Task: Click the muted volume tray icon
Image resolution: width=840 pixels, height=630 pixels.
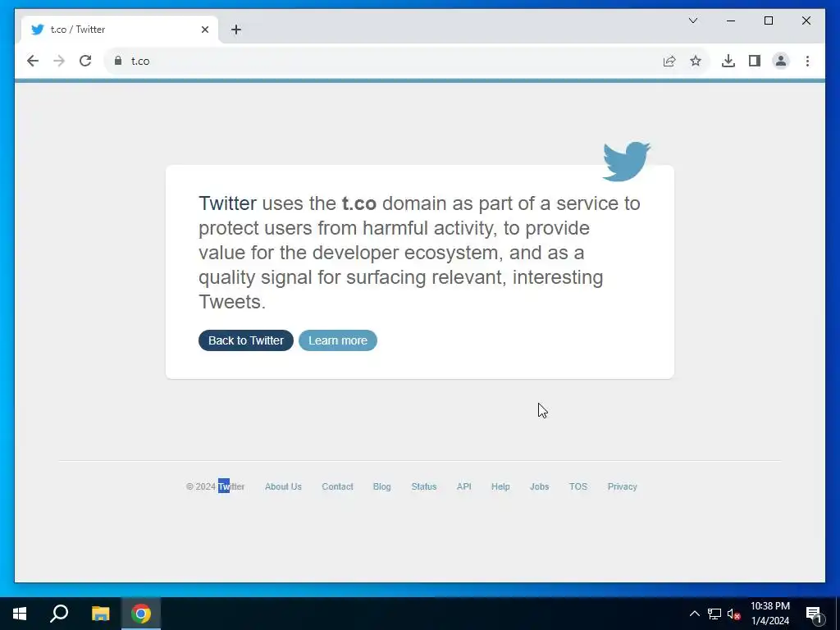Action: coord(734,614)
